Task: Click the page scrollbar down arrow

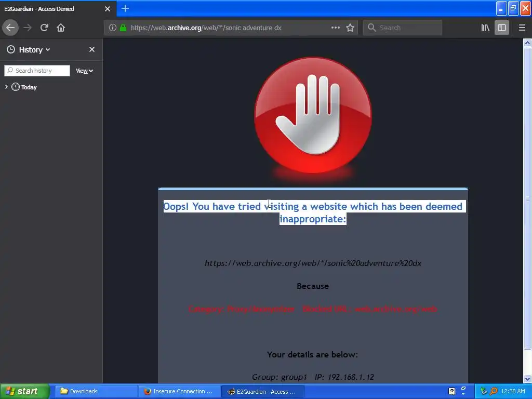Action: [527, 379]
